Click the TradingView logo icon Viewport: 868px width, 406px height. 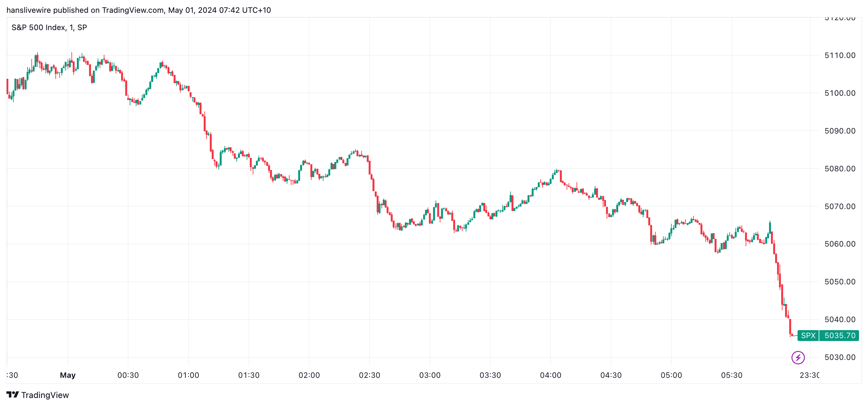click(x=12, y=394)
